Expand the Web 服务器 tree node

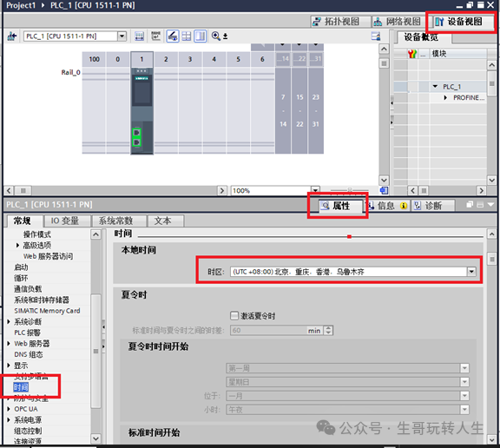pos(9,344)
